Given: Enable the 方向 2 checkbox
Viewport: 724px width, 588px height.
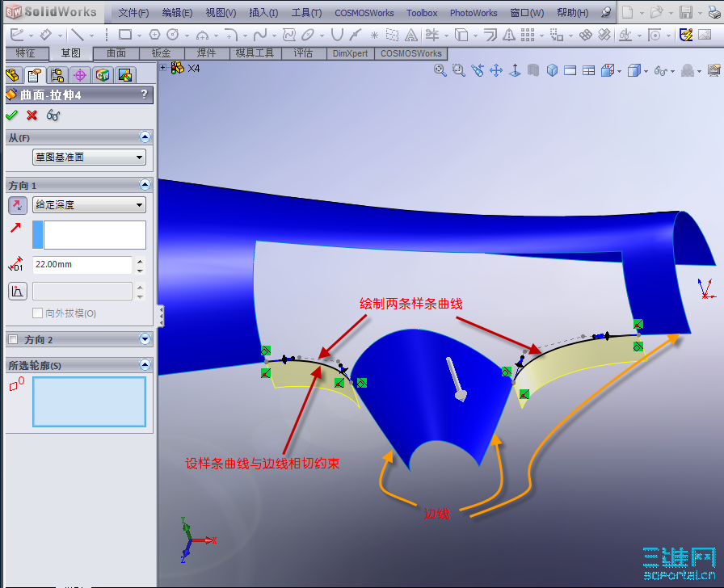Looking at the screenshot, I should pyautogui.click(x=13, y=340).
